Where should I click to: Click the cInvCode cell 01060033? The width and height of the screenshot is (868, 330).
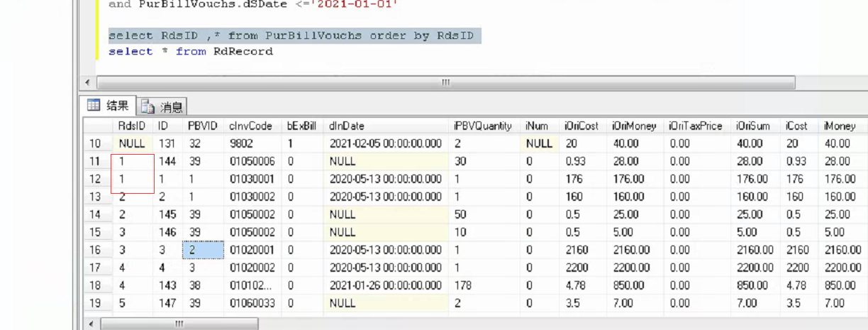[253, 303]
